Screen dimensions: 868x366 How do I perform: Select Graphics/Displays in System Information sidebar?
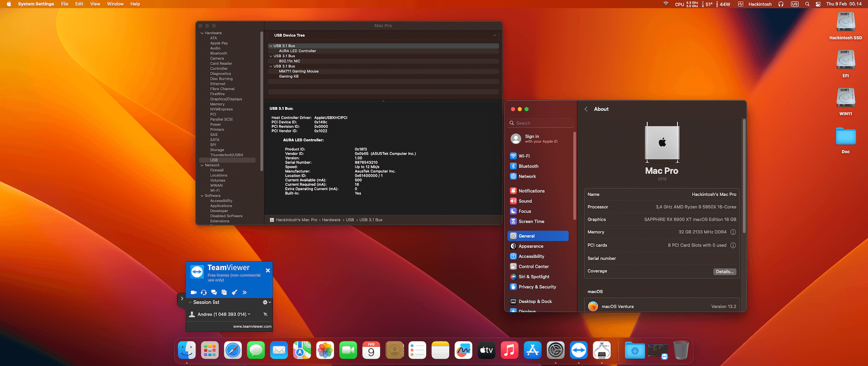click(x=226, y=99)
